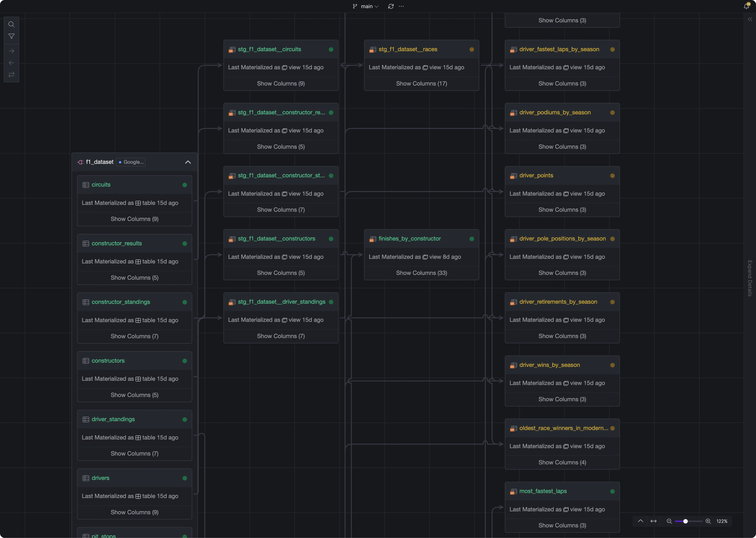The height and width of the screenshot is (538, 756).
Task: Zoom out with the minus magnifier icon
Action: (669, 521)
